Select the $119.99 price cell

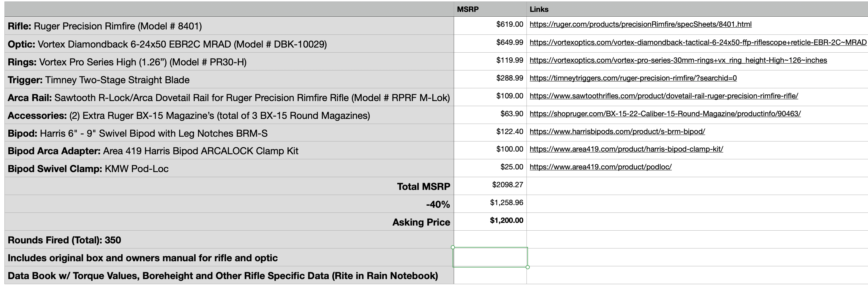point(490,62)
